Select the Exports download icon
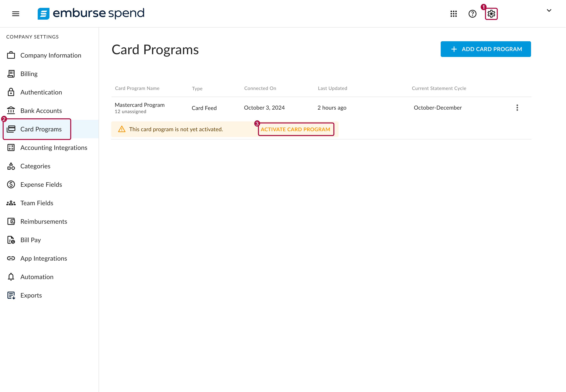 [11, 295]
